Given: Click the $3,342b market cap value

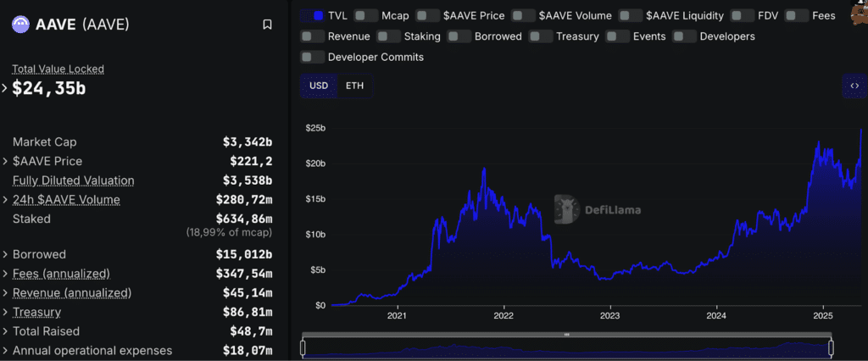Looking at the screenshot, I should tap(248, 142).
